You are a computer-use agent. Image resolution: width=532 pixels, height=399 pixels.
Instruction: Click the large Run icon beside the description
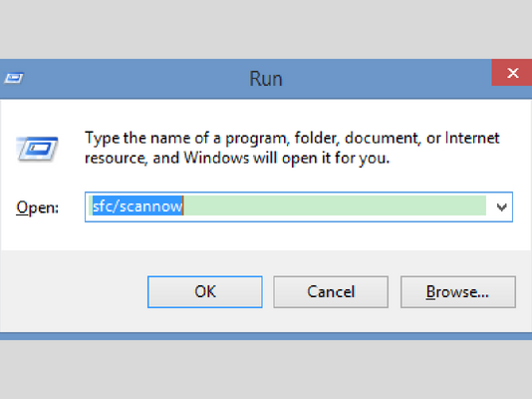tap(37, 149)
